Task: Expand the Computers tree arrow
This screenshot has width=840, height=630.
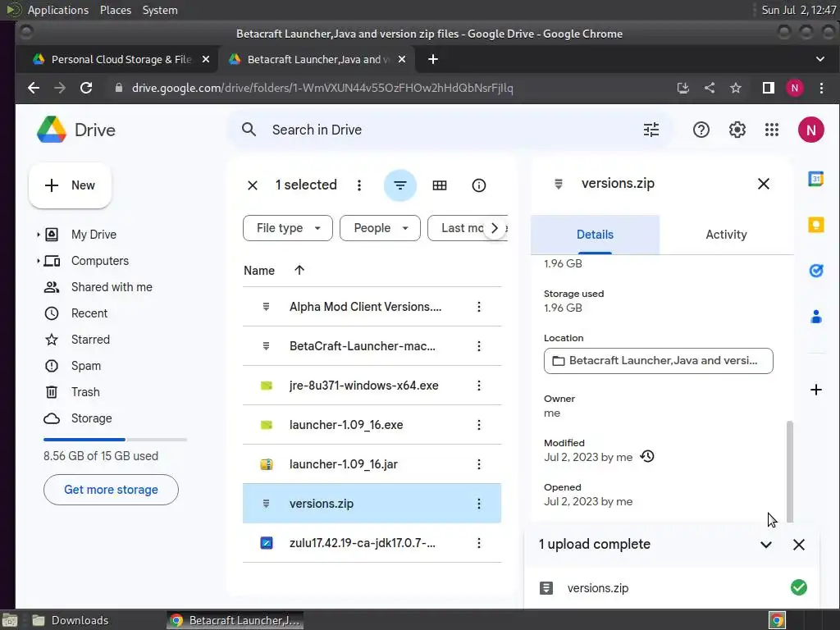Action: pos(38,261)
